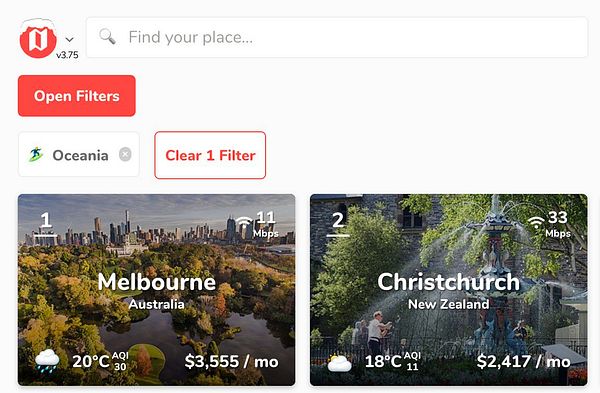Open the Christchurch city card
The width and height of the screenshot is (600, 393).
coord(448,290)
